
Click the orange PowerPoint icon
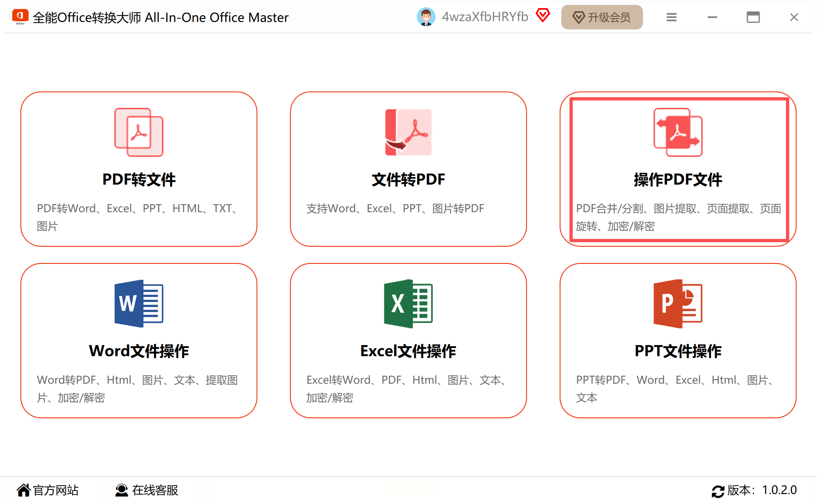tap(678, 303)
